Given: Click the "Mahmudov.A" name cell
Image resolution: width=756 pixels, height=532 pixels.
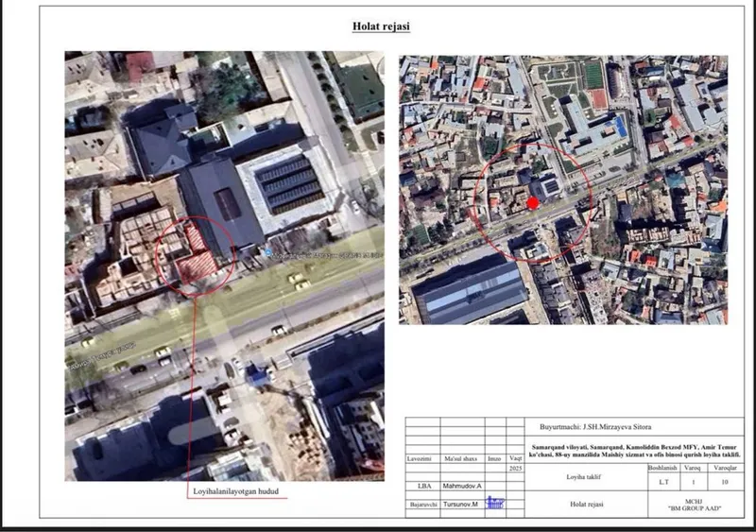Looking at the screenshot, I should pos(462,487).
